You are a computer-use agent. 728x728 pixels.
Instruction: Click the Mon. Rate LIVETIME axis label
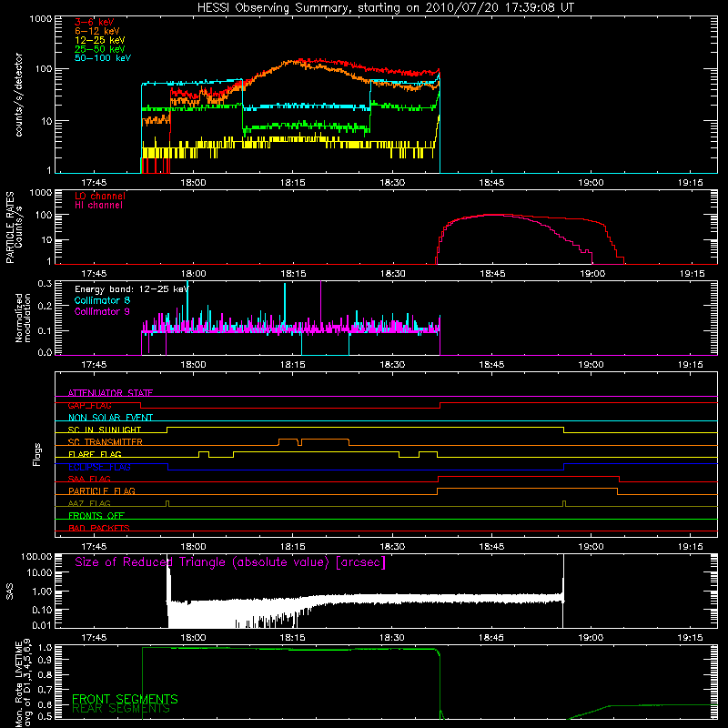coord(23,682)
